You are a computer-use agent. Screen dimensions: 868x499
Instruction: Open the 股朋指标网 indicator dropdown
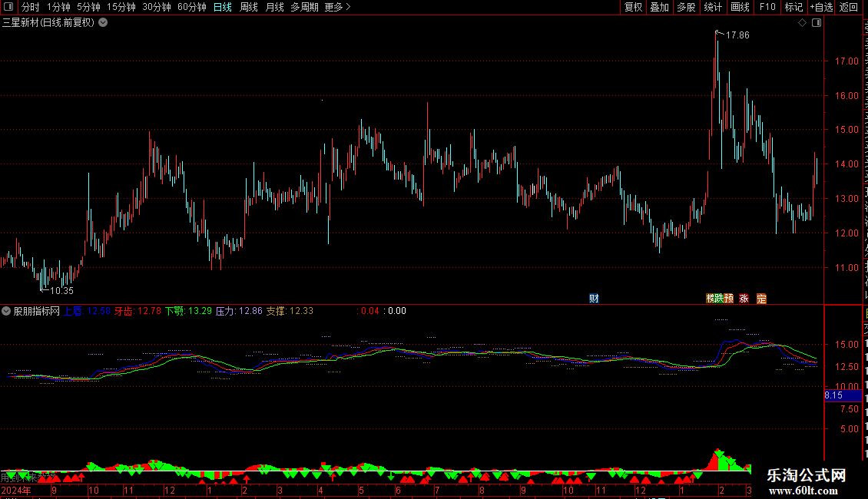(6, 312)
